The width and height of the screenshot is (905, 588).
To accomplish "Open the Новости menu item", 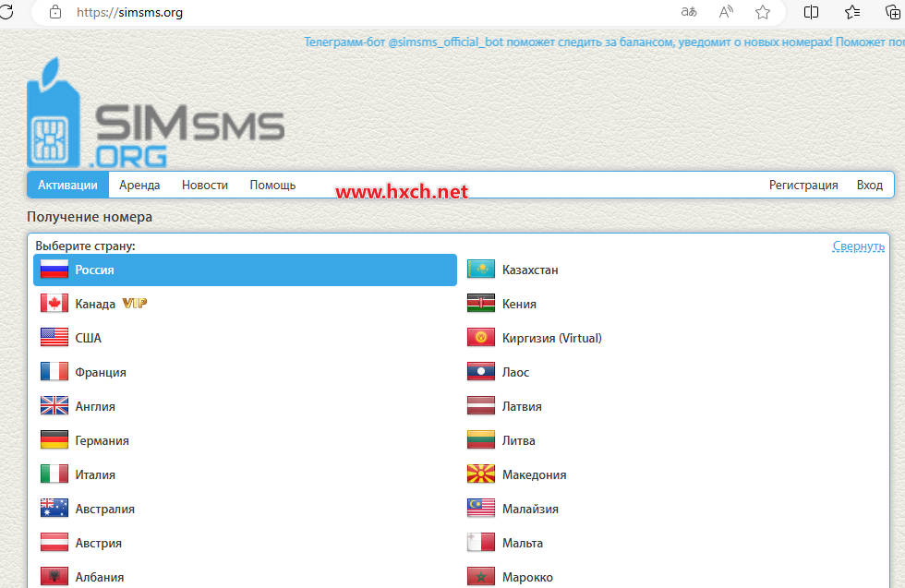I will [205, 186].
